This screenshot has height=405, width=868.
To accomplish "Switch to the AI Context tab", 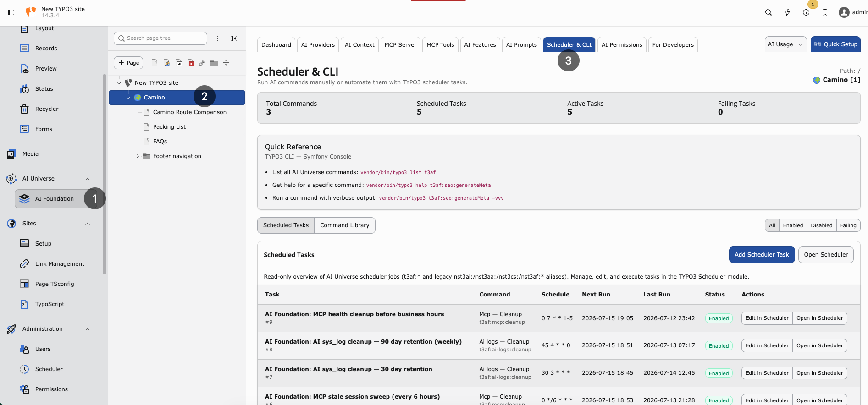I will (359, 44).
